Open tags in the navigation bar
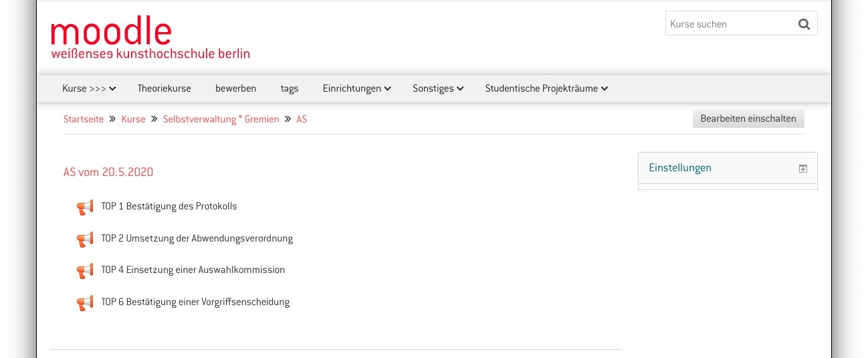The image size is (868, 358). [290, 88]
